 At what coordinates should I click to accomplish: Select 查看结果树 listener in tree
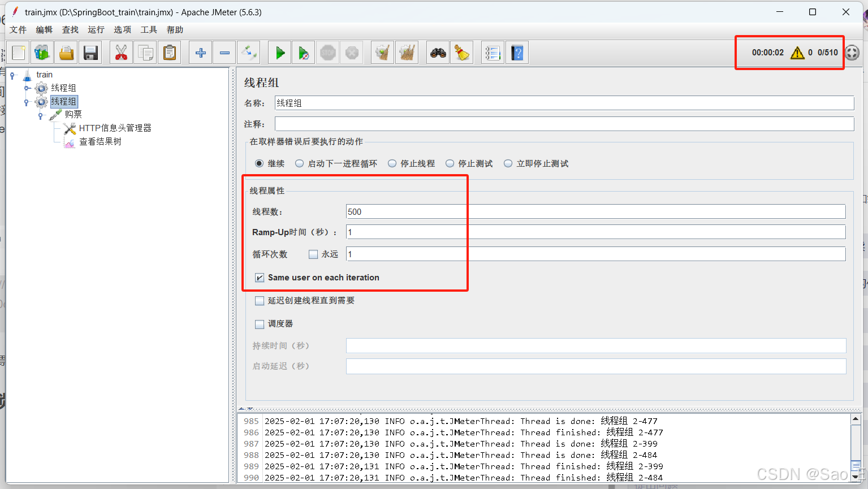click(x=100, y=141)
